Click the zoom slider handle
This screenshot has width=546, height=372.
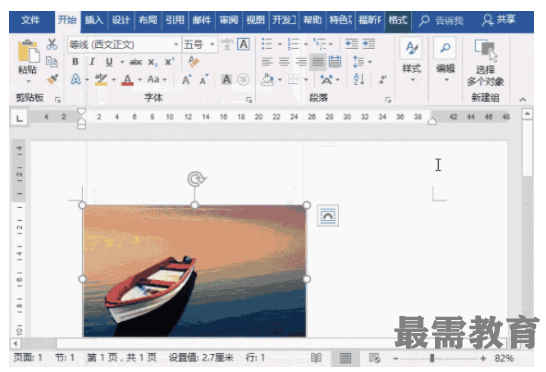tap(432, 358)
